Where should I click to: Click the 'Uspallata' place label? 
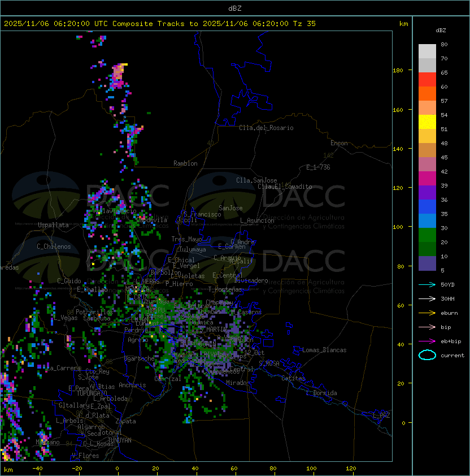[x=54, y=225]
